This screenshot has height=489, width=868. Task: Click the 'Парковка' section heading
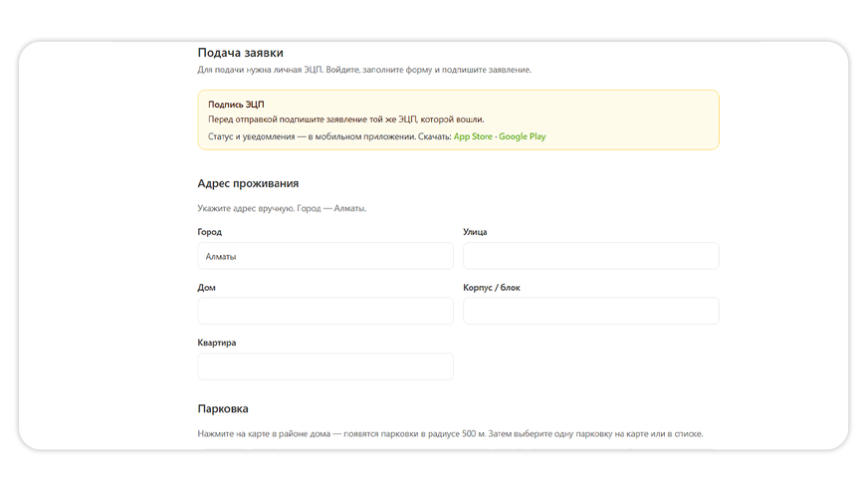[x=223, y=408]
